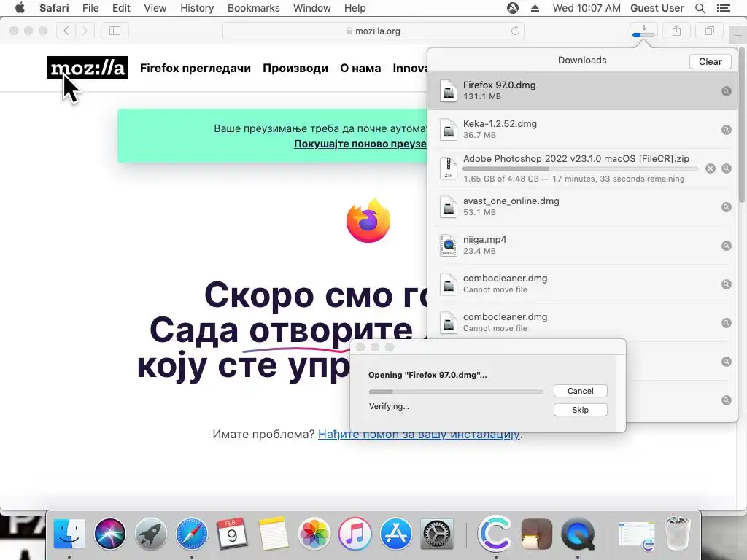Open Safari compass icon in Dock
The height and width of the screenshot is (560, 747).
tap(192, 534)
